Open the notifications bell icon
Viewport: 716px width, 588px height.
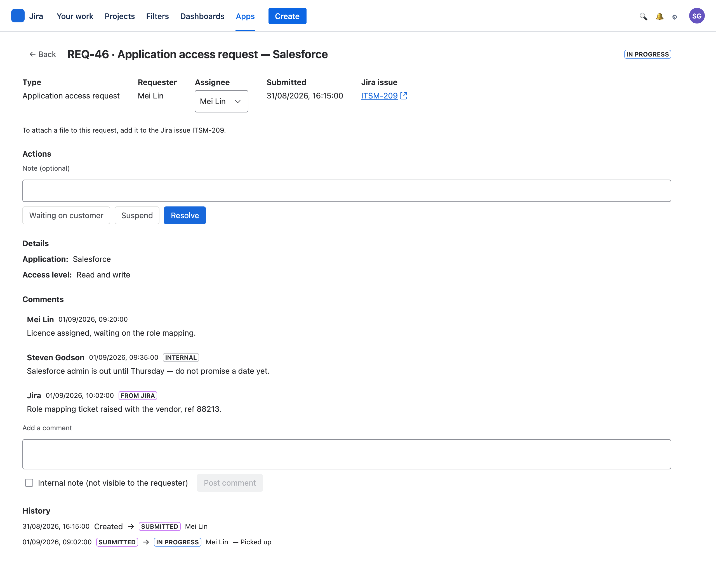tap(660, 16)
